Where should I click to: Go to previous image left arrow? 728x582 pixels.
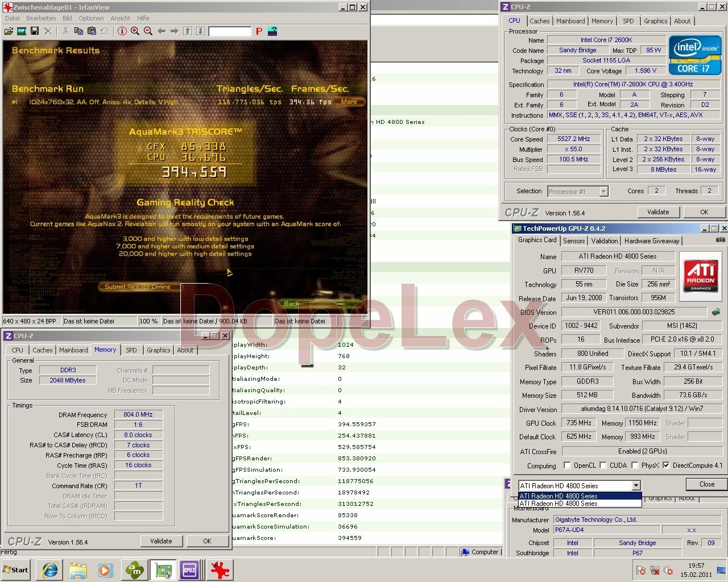[x=162, y=31]
